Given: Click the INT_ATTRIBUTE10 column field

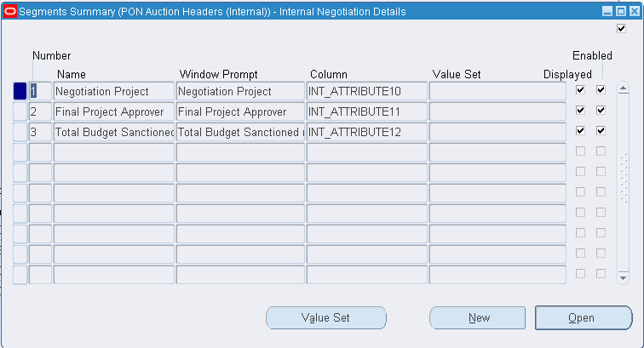Looking at the screenshot, I should (x=366, y=91).
